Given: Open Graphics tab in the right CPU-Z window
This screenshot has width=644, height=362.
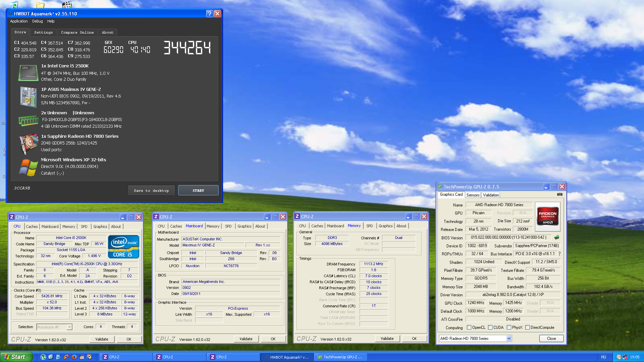Looking at the screenshot, I should (x=386, y=226).
